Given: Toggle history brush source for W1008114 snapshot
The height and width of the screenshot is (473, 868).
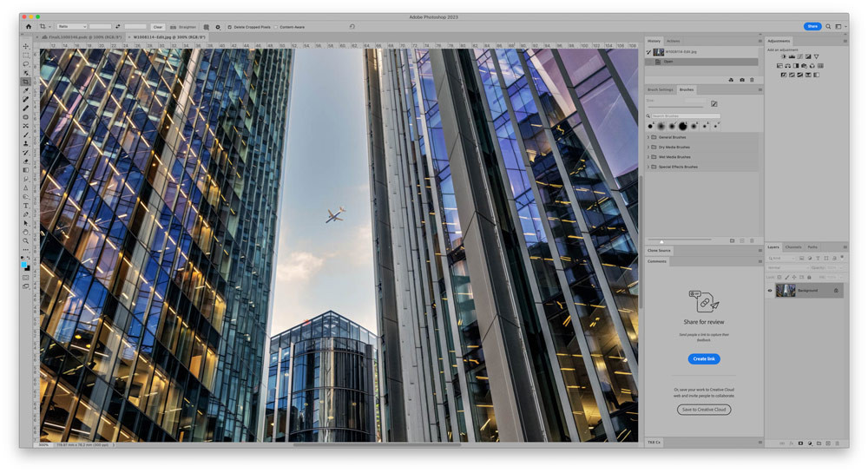Looking at the screenshot, I should 648,52.
